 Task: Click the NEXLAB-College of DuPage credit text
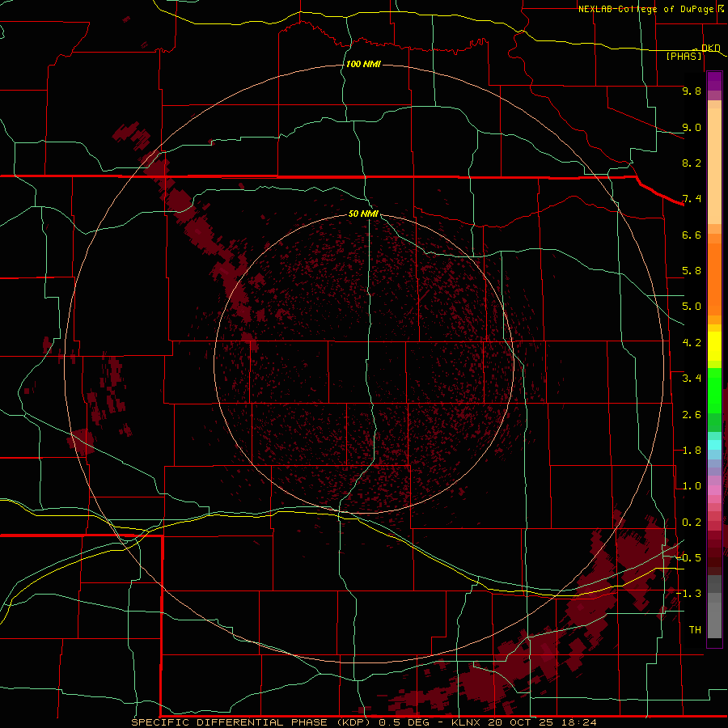tap(645, 9)
